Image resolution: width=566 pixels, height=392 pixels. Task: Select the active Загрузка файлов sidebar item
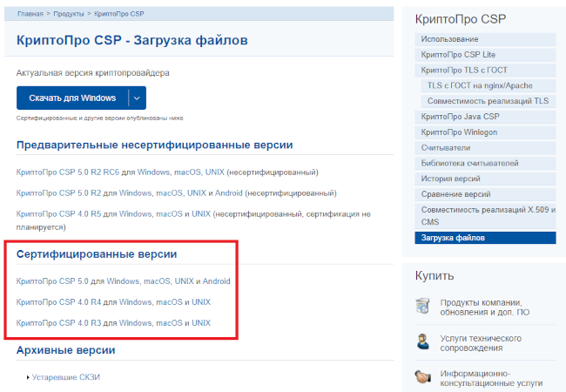(485, 238)
